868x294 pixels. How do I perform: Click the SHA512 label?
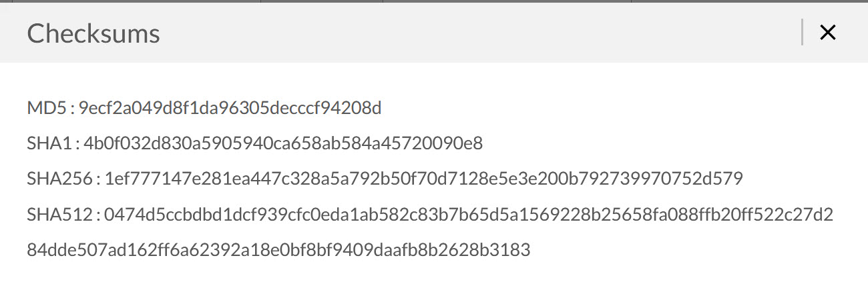59,215
